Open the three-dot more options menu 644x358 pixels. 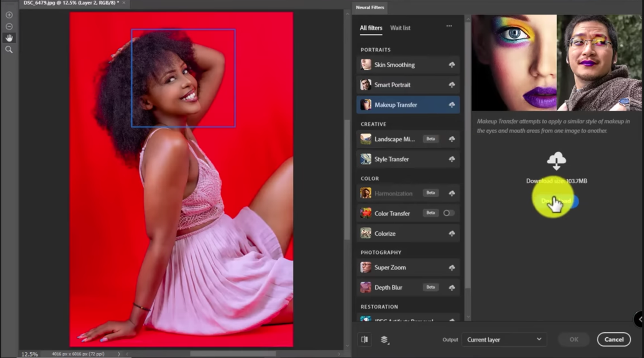pos(449,26)
